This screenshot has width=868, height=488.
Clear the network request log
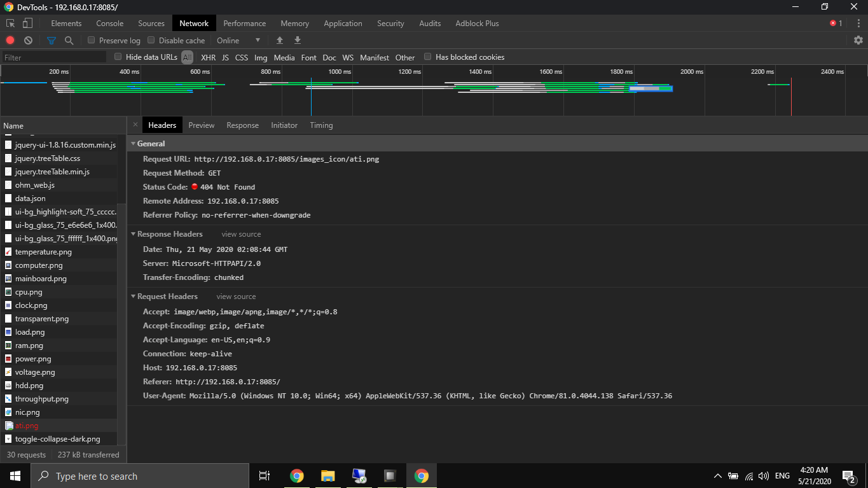(27, 39)
